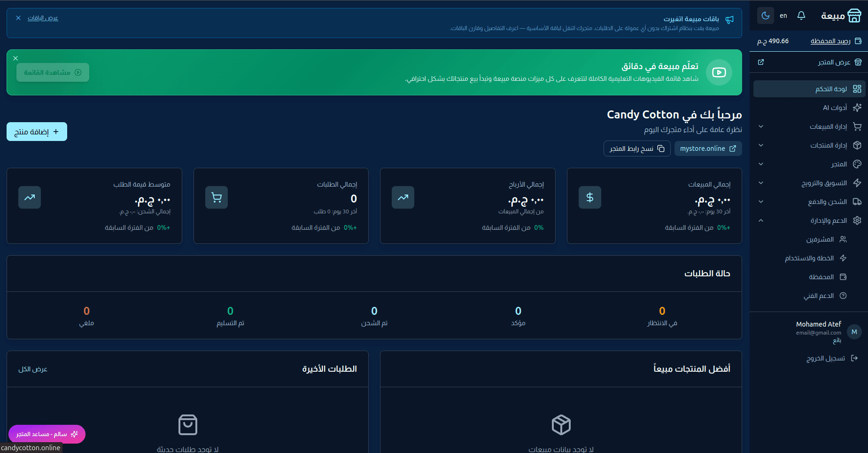The height and width of the screenshot is (453, 868).
Task: Open wallet balance رصيد المحفظة link
Action: 830,41
